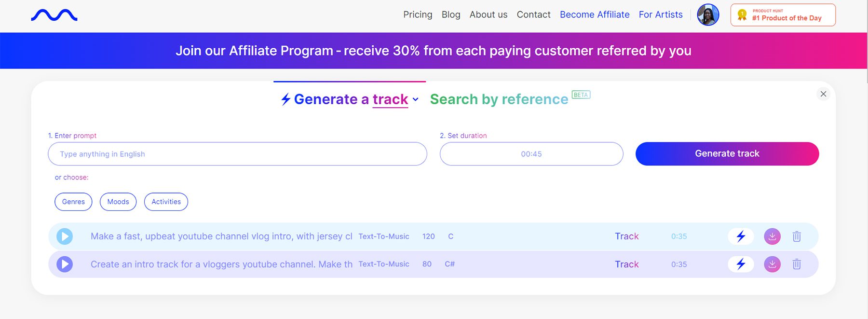Click the prompt input field
The image size is (868, 319).
tap(237, 153)
